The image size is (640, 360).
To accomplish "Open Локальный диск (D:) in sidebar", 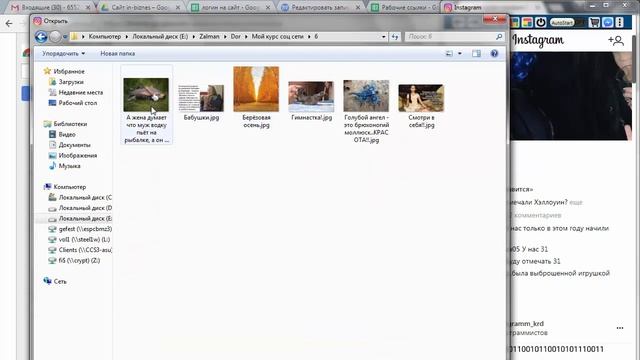I will [x=80, y=208].
